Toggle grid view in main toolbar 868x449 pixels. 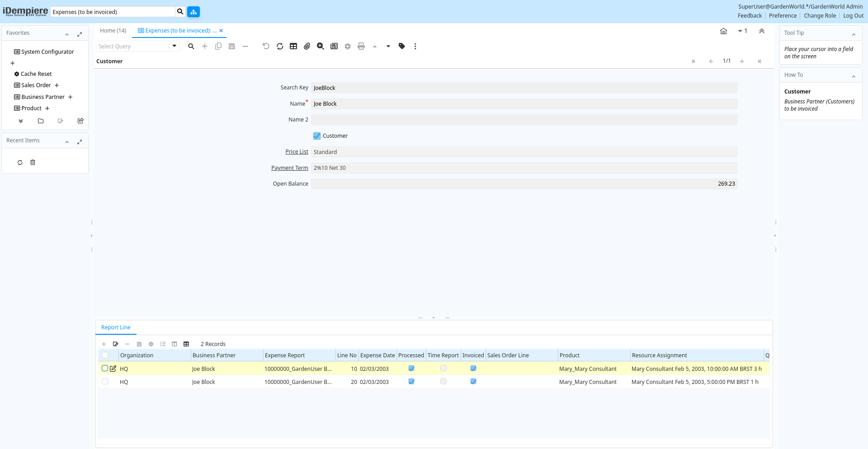click(x=293, y=46)
